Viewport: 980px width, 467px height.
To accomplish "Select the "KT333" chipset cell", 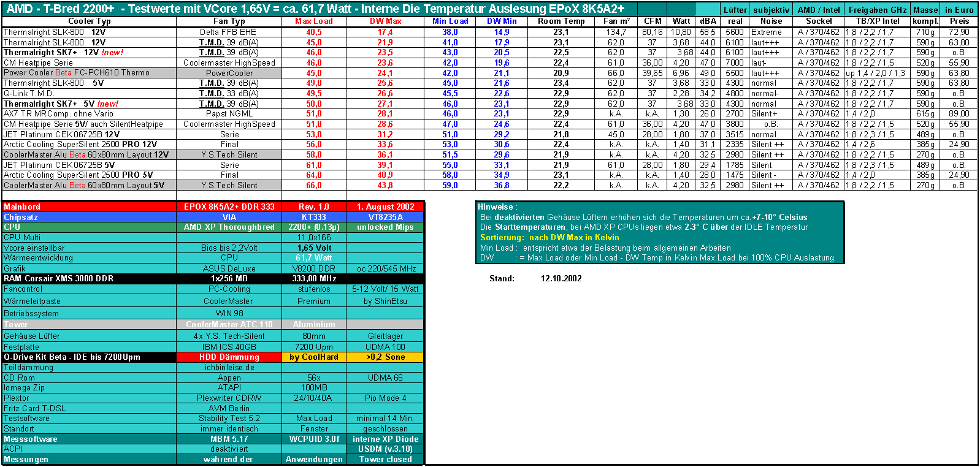I will pyautogui.click(x=314, y=217).
